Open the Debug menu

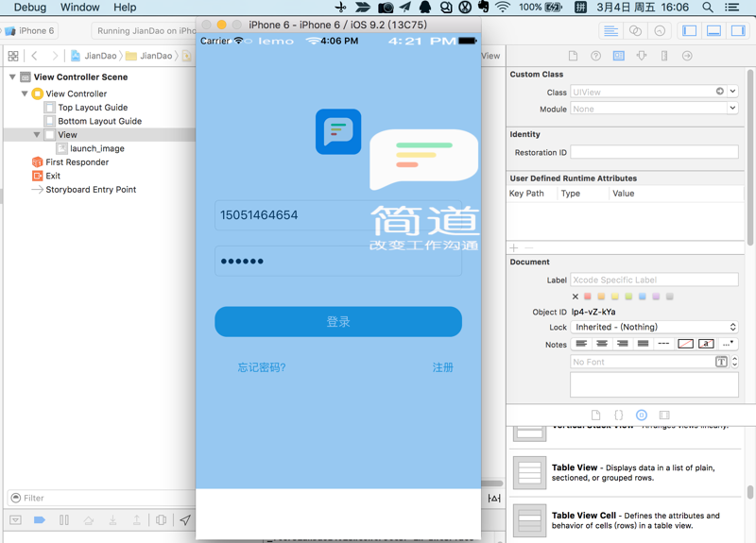tap(30, 8)
